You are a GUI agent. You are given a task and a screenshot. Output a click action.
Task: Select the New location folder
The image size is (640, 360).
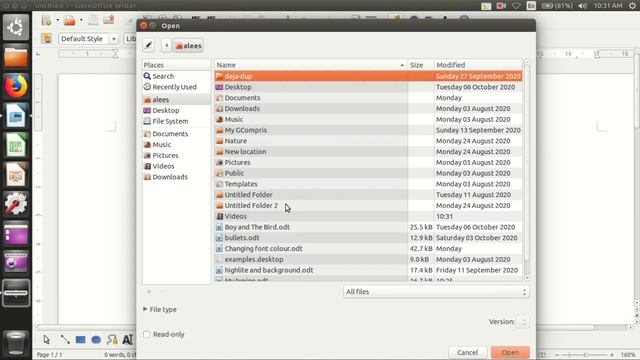tap(368, 151)
